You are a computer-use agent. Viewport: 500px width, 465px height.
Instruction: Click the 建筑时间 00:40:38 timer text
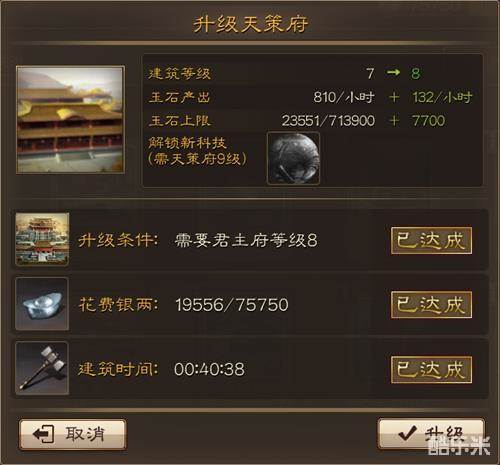coord(161,369)
